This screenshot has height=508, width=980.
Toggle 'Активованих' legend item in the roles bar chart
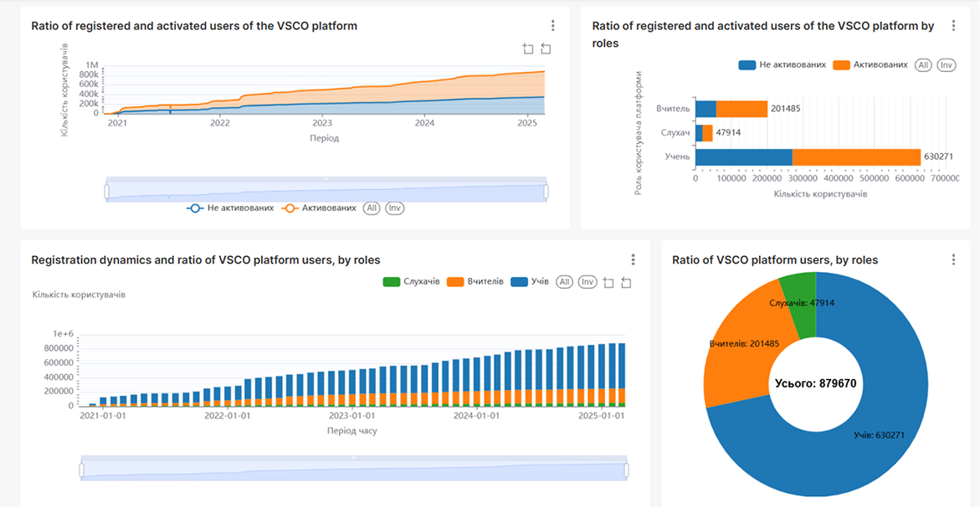[870, 65]
